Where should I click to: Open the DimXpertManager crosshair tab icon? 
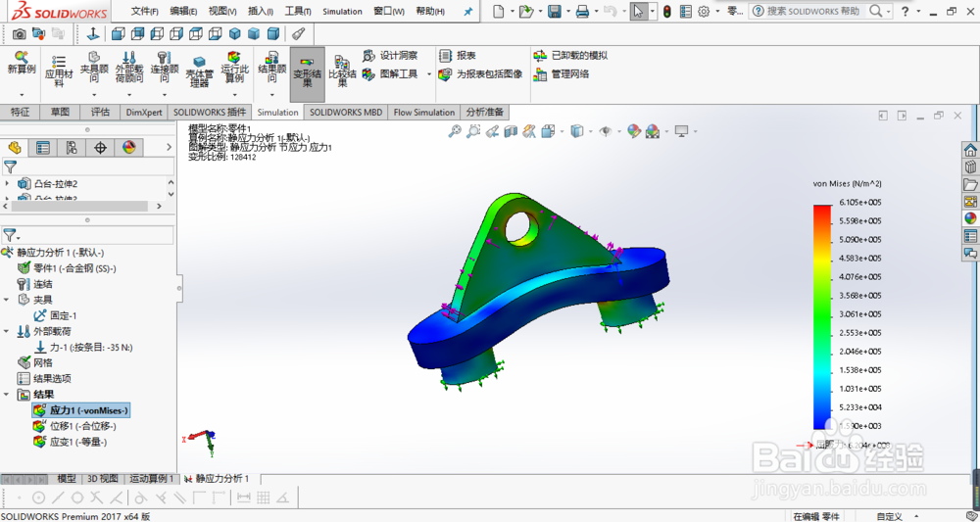coord(100,147)
